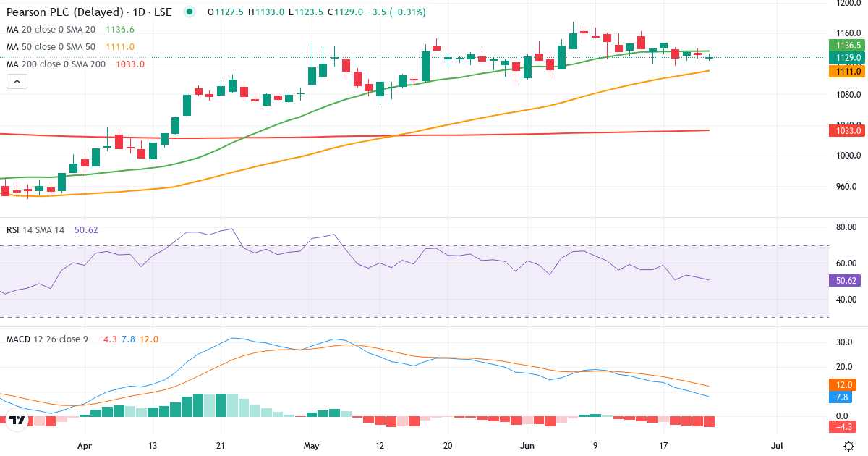Click the 1111.0 orange price label

click(x=846, y=71)
